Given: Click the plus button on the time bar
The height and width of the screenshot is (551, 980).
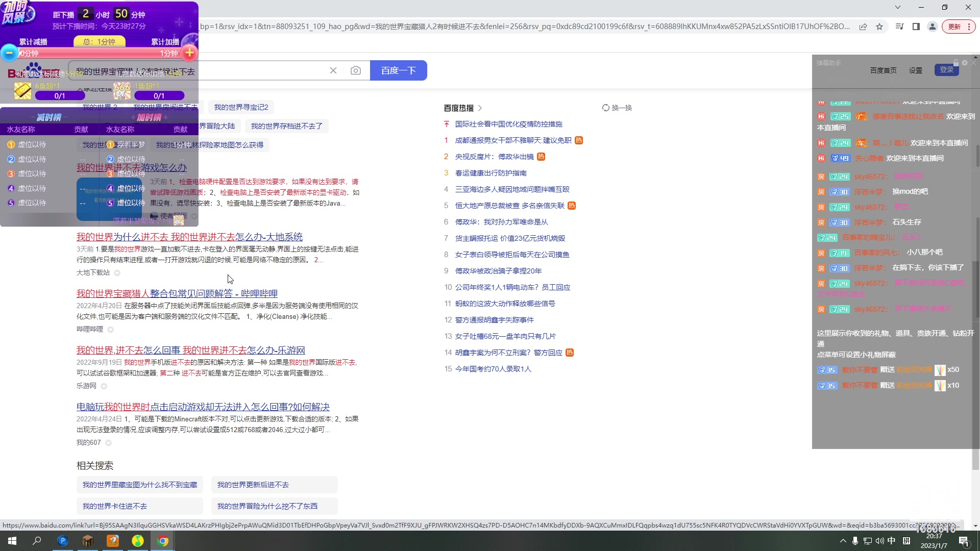Looking at the screenshot, I should (189, 53).
